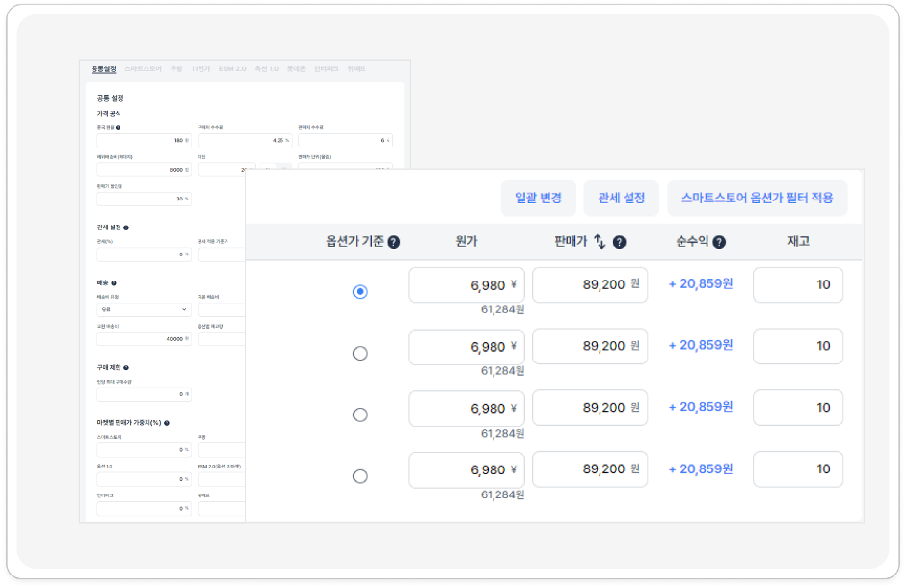Open the 옵션가 기준 help tooltip icon

click(393, 242)
